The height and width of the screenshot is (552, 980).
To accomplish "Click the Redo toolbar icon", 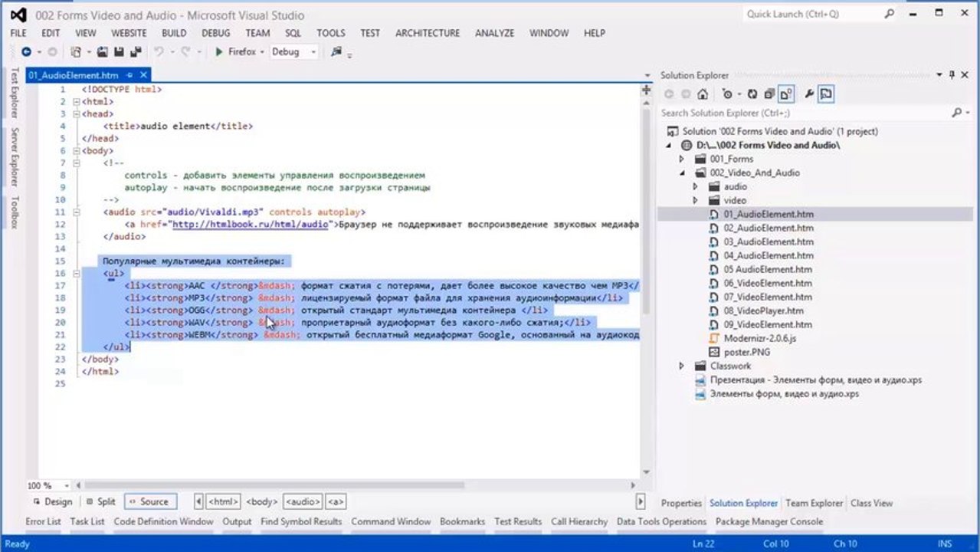I will pos(185,52).
